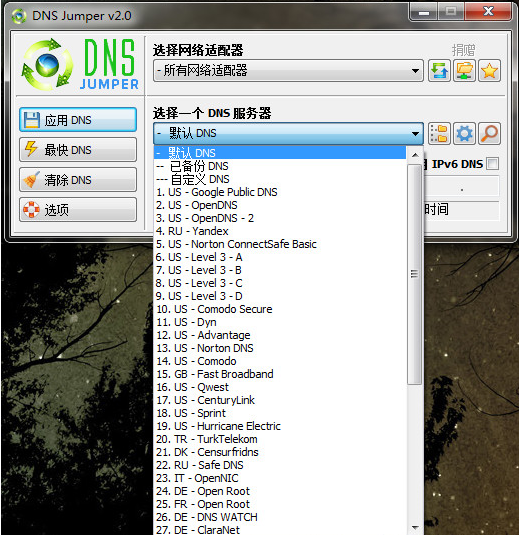519x535 pixels.
Task: Pick 14. US - Comodo
Action: tap(280, 361)
